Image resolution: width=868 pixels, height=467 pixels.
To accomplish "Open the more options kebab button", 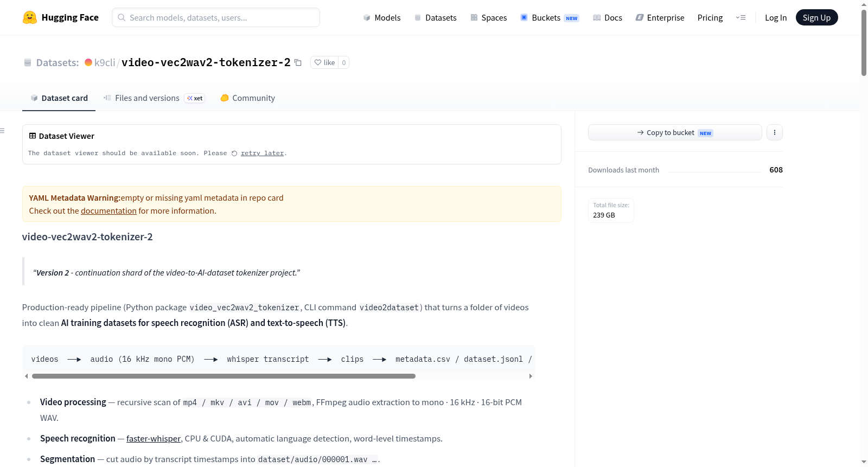I will pos(775,132).
